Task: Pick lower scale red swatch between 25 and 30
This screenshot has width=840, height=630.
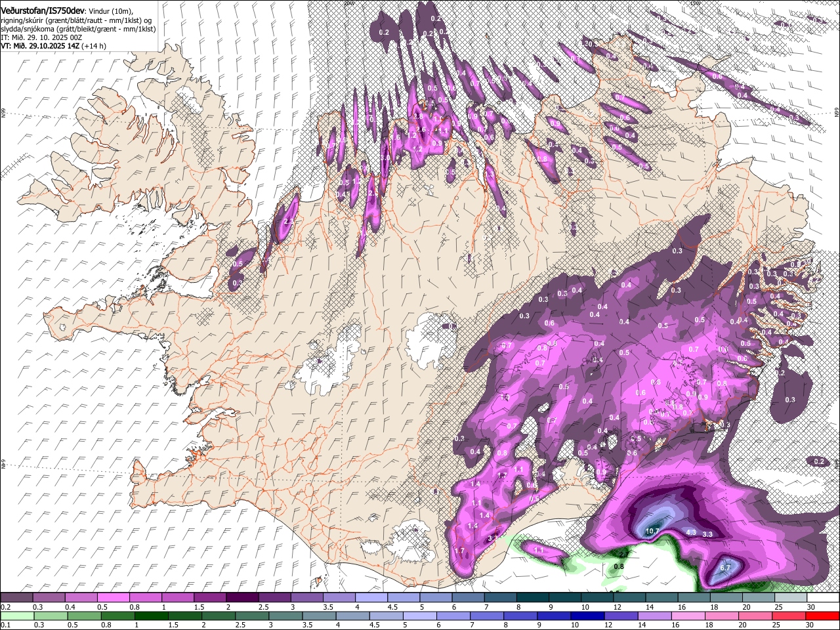Action: [788, 616]
